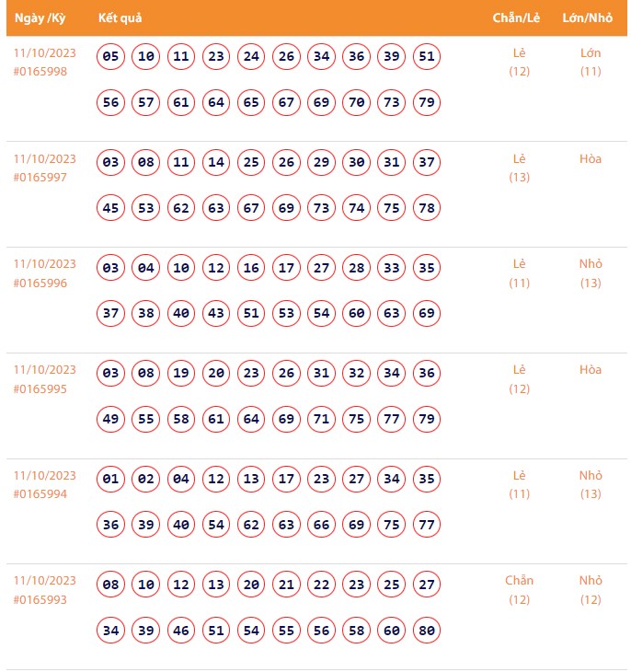631x672 pixels.
Task: Select number ball 45 in draw #0165997
Action: click(111, 208)
